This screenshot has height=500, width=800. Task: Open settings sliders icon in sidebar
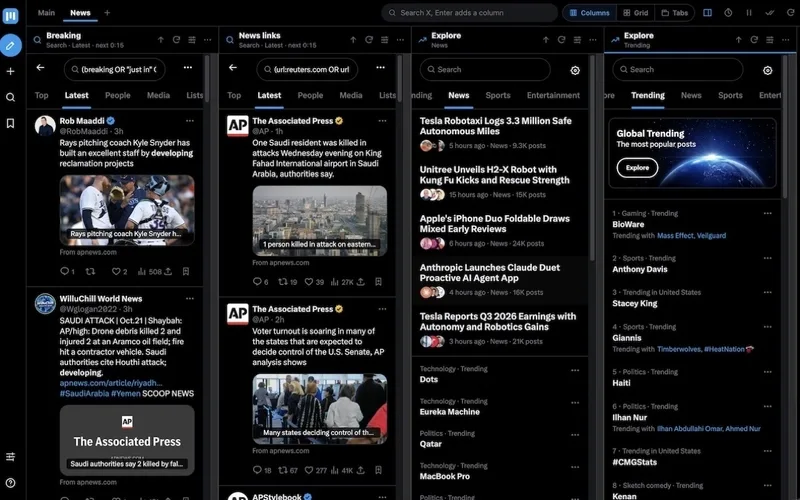pyautogui.click(x=10, y=457)
